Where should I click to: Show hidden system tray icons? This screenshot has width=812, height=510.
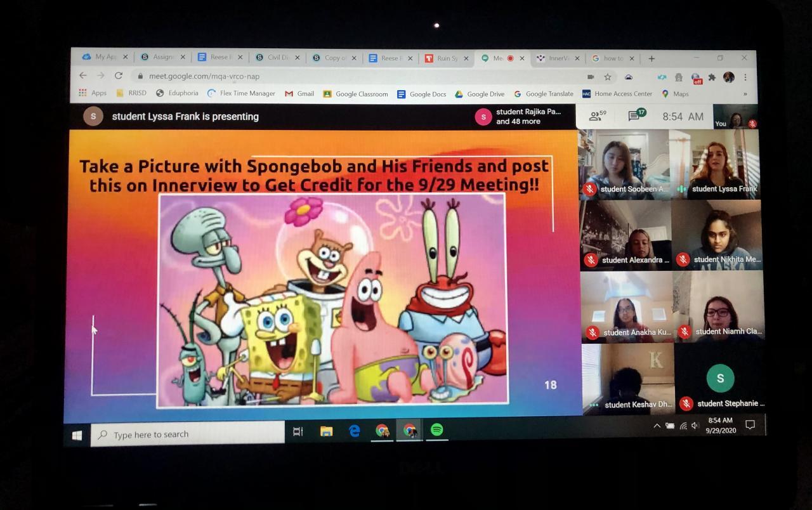coord(657,426)
